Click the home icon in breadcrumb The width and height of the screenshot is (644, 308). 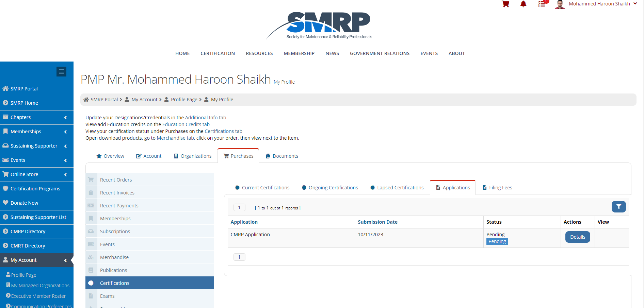86,100
